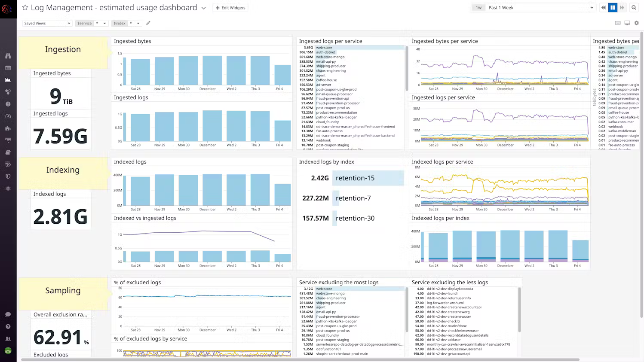Click the Ingested logs per service list scrollbar

pos(407,69)
